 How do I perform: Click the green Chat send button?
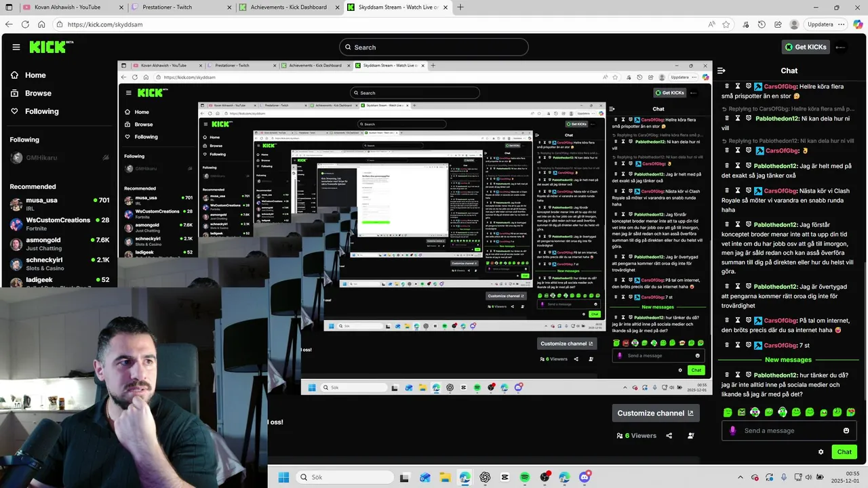click(x=844, y=452)
